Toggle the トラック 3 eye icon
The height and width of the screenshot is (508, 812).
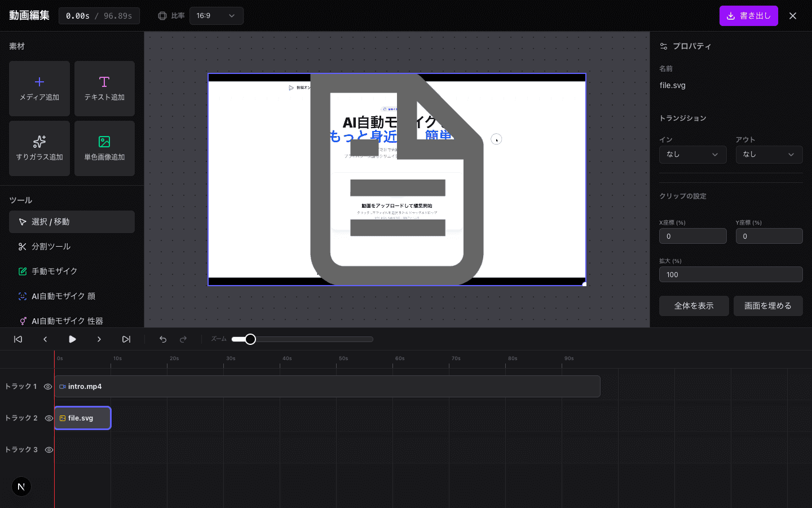click(48, 450)
